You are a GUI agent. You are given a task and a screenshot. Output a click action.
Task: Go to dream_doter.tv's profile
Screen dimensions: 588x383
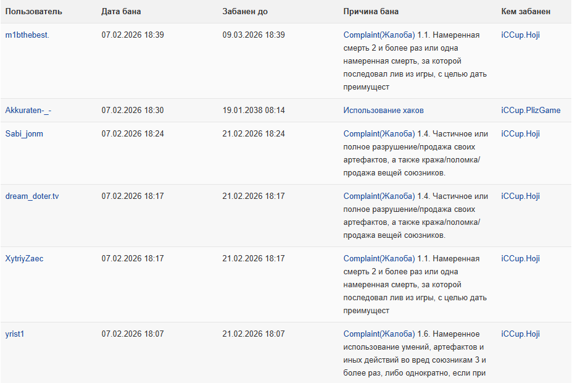tap(32, 196)
